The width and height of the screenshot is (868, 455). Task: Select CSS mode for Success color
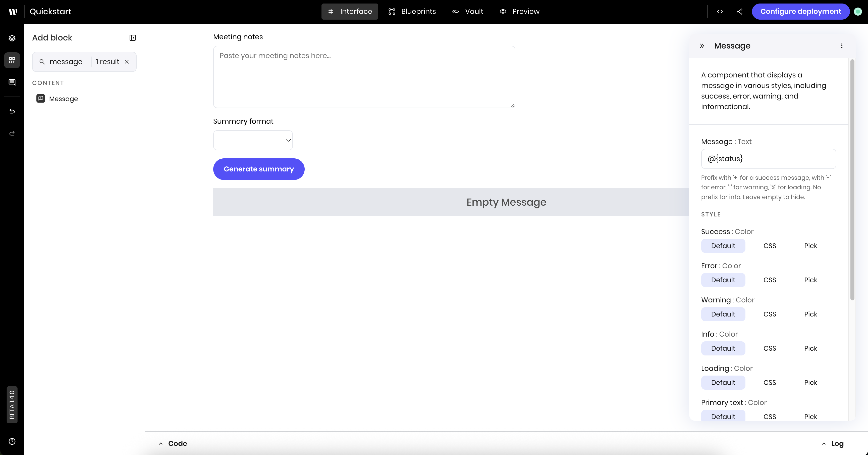770,246
